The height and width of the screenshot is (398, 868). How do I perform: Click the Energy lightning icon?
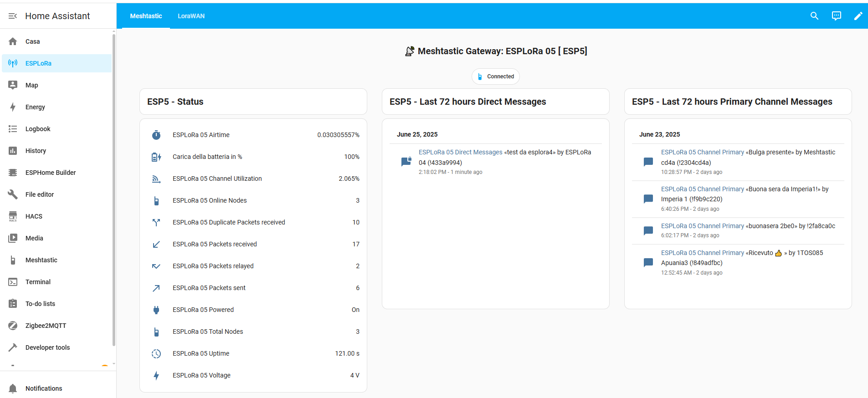pos(13,107)
